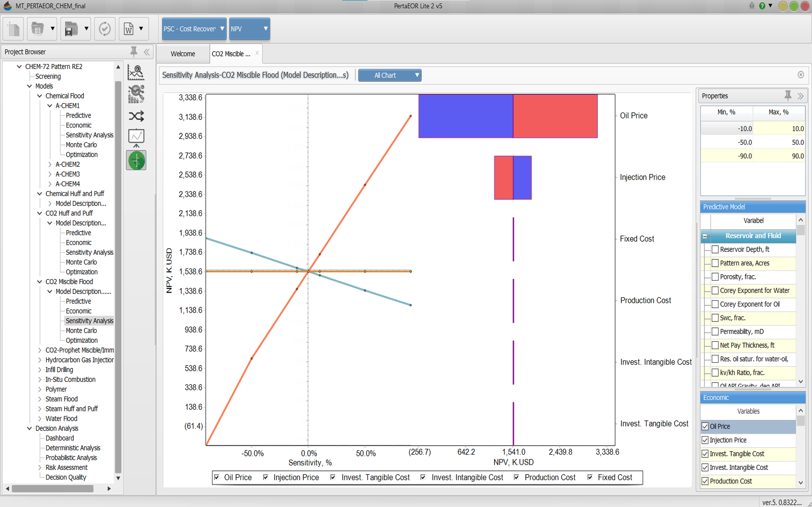Collapse the Properties panel with double chevron

click(x=801, y=96)
